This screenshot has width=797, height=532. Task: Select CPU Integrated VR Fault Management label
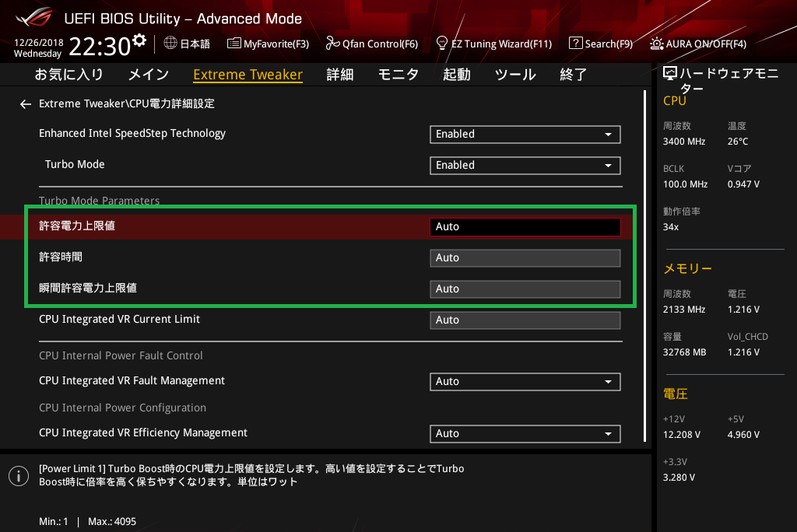132,380
